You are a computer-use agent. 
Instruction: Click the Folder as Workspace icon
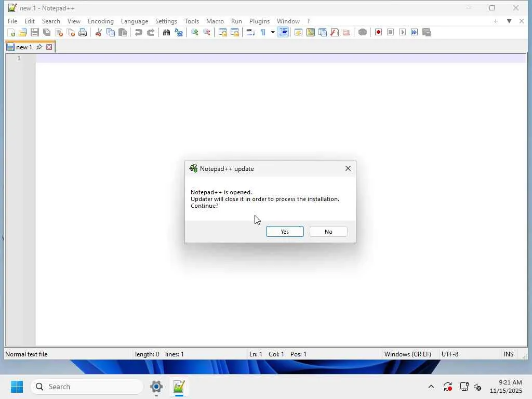(347, 33)
